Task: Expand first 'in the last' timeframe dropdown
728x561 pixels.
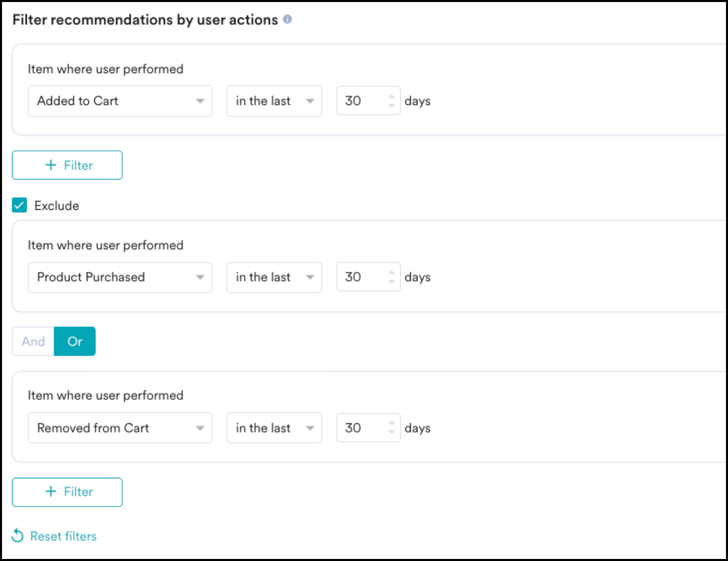Action: (x=274, y=101)
